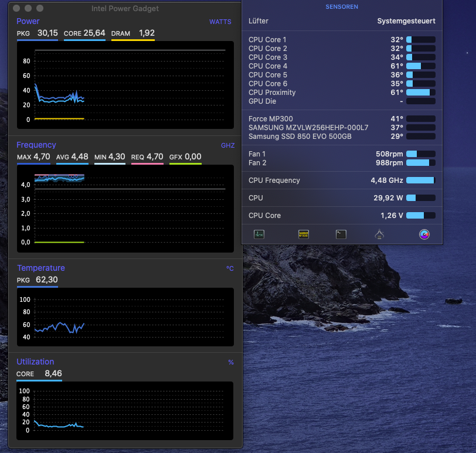Click the Fan 2 speed bar indicator
This screenshot has height=453, width=476.
click(x=420, y=163)
